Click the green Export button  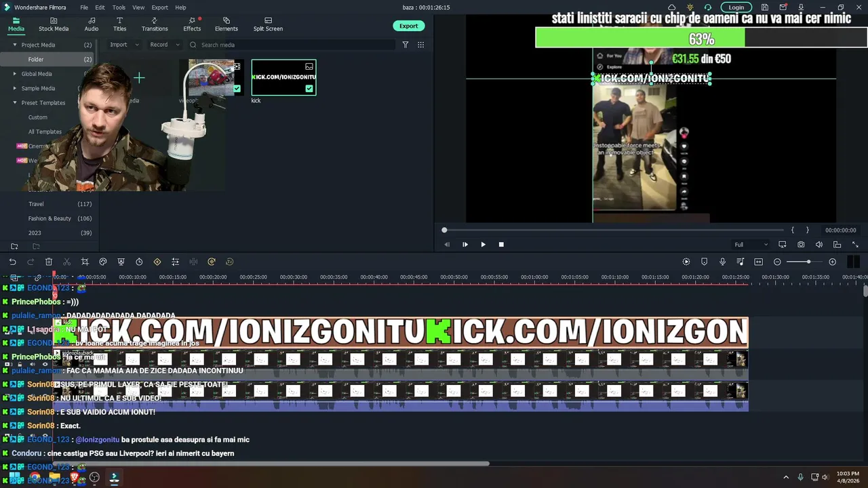coord(408,26)
